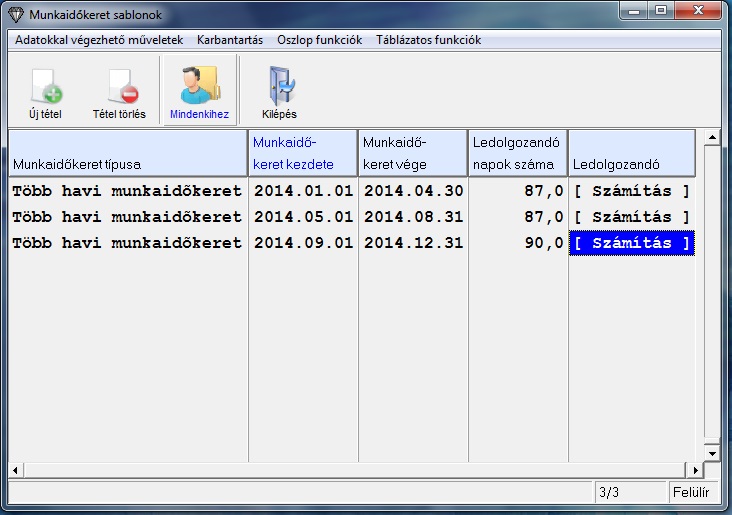Open the Táblázatos funkciók menu
Screen dimensions: 732x515
(x=428, y=41)
